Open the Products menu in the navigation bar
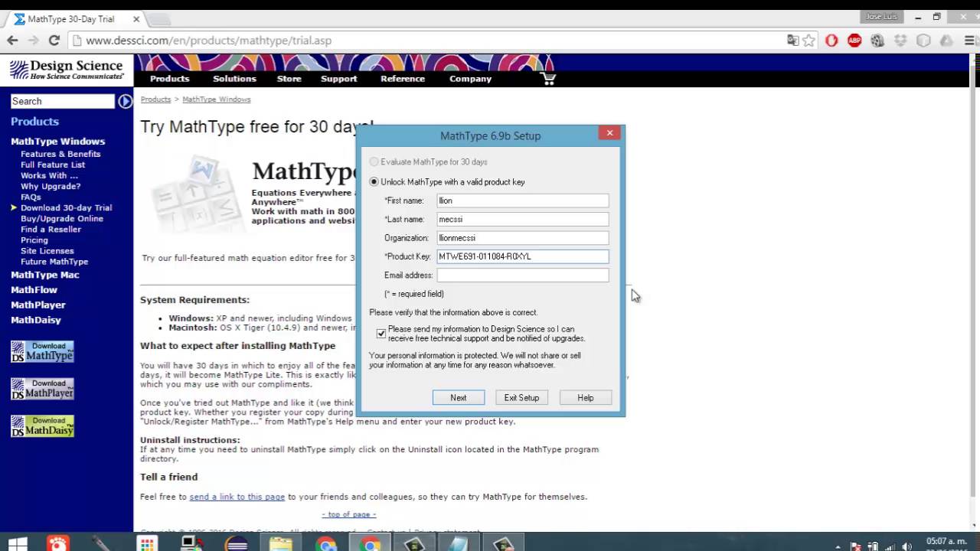The width and height of the screenshot is (980, 551). [x=169, y=78]
